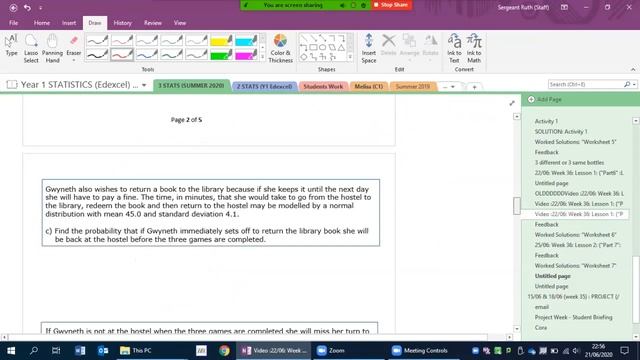Show hidden section tabs dropdown
The width and height of the screenshot is (640, 360).
pyautogui.click(x=449, y=87)
